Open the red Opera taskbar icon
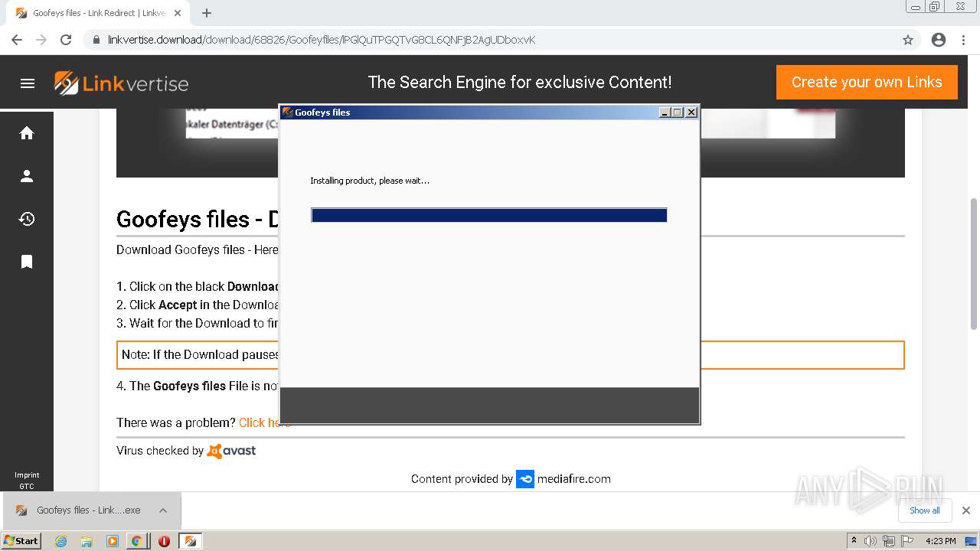Viewport: 980px width, 551px height. (164, 541)
